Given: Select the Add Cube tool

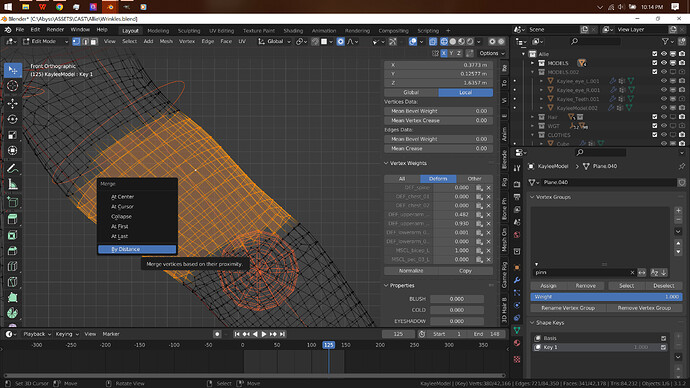Looking at the screenshot, I should [12, 202].
